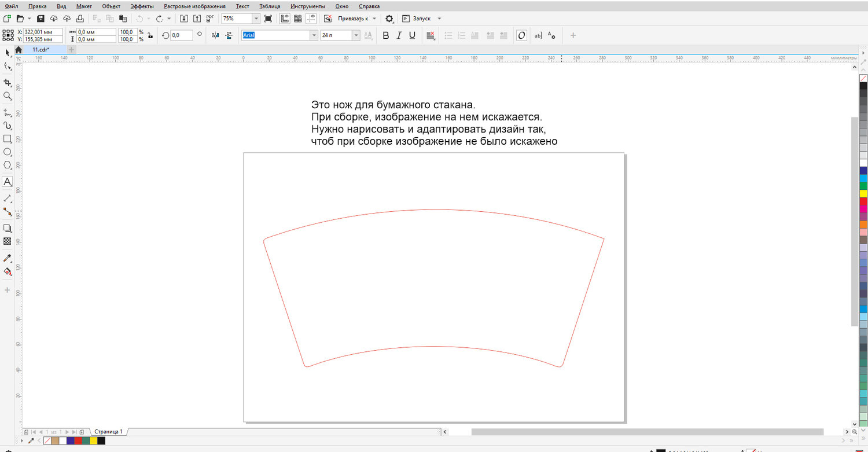Toggle Underline formatting
The width and height of the screenshot is (868, 452).
(x=412, y=35)
